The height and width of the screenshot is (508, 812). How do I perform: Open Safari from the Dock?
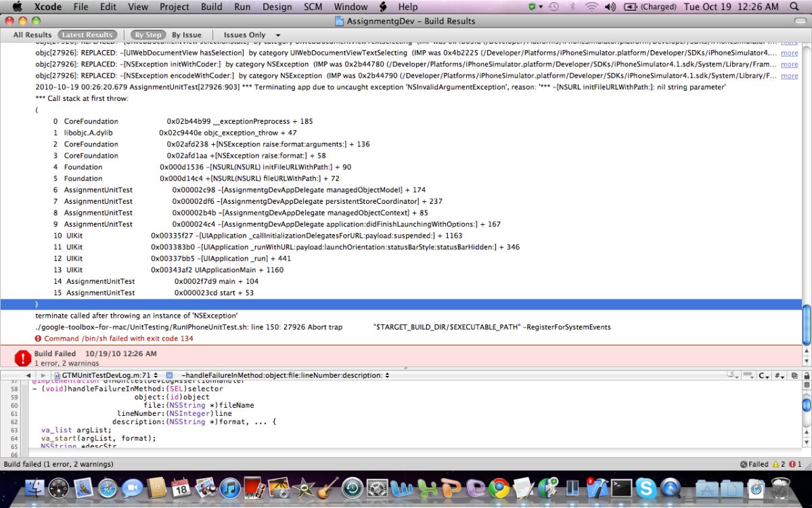coord(108,487)
